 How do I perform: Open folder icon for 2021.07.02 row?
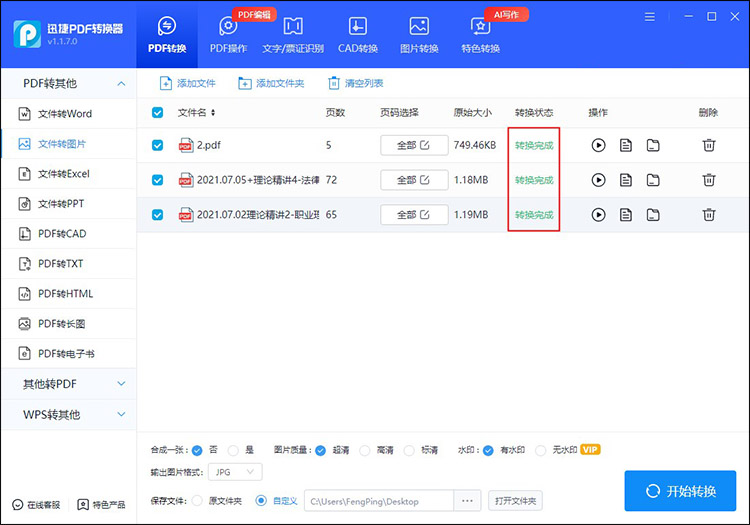click(x=653, y=215)
